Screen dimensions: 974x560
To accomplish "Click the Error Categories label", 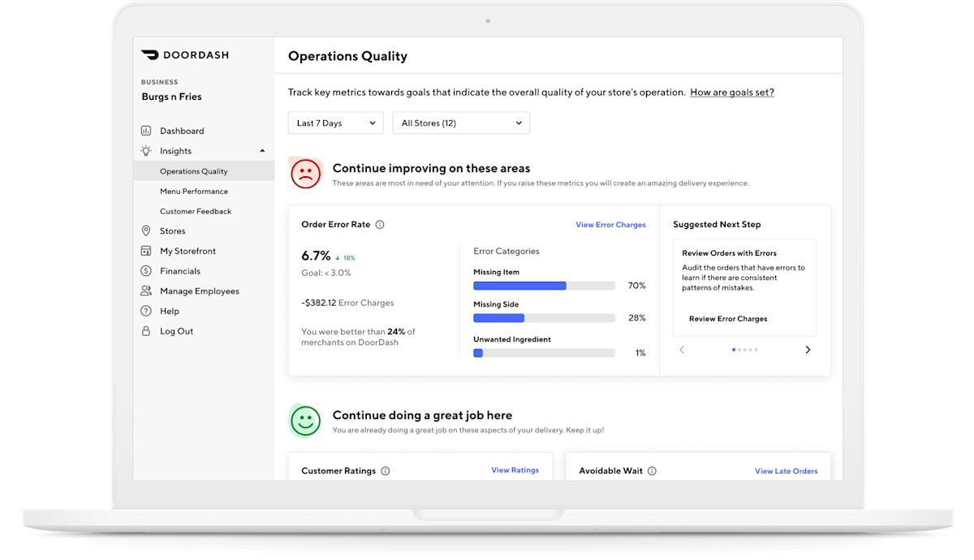I will 506,252.
